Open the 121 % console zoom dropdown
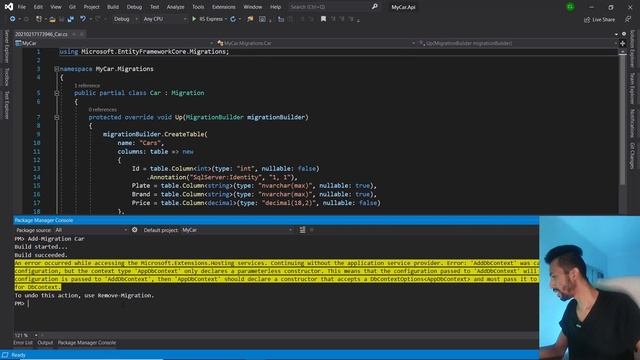640x360 pixels. pos(26,335)
